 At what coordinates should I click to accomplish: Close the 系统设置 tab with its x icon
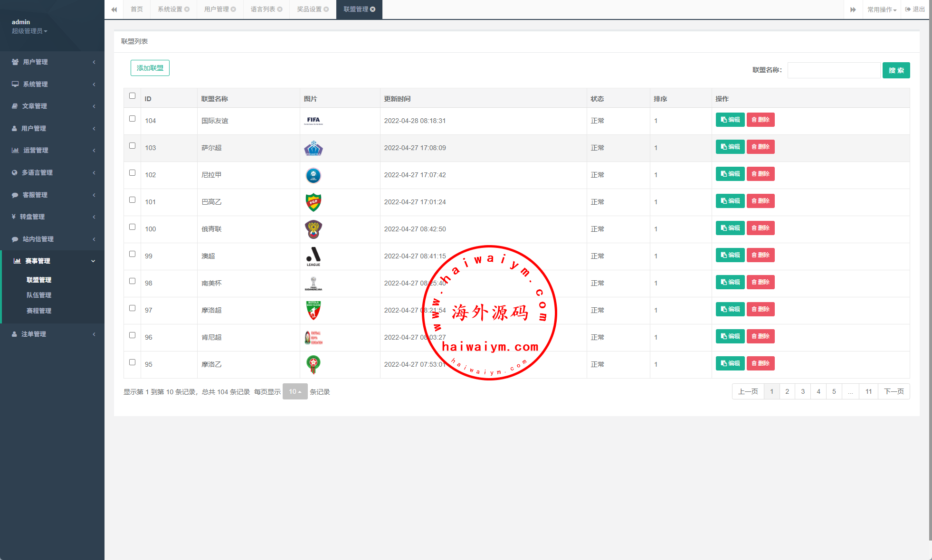click(187, 9)
